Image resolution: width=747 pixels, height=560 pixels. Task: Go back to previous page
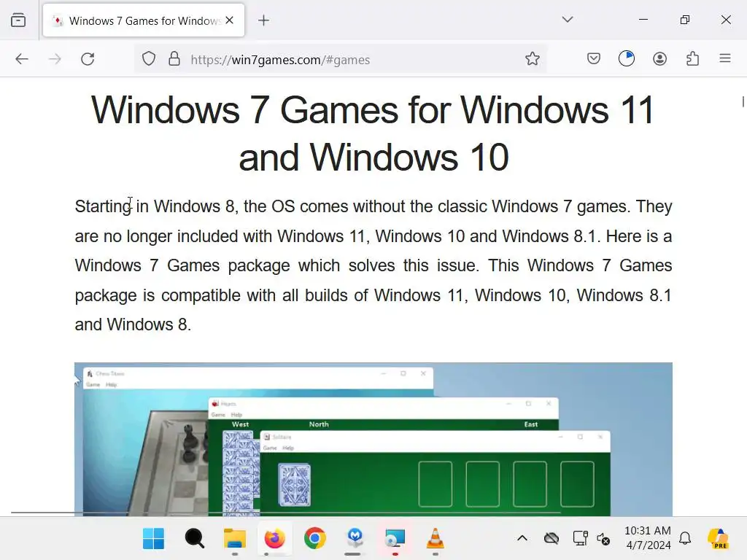click(22, 59)
